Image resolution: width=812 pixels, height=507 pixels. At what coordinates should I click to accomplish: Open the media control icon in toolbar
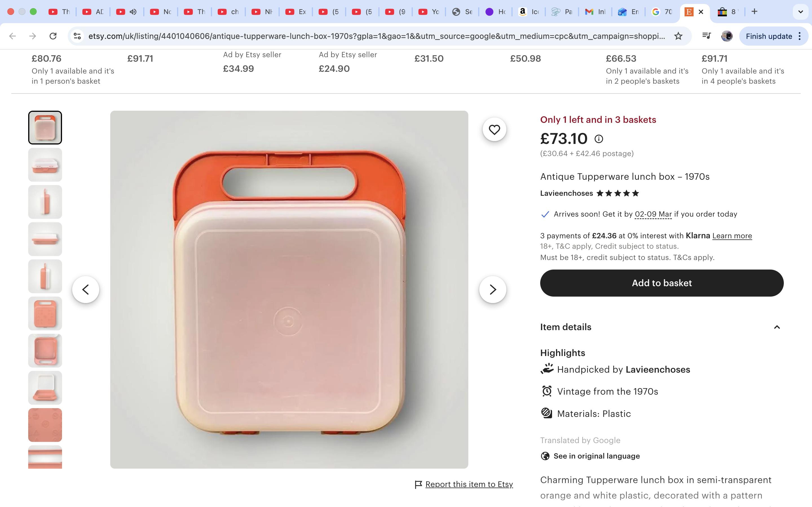tap(706, 36)
